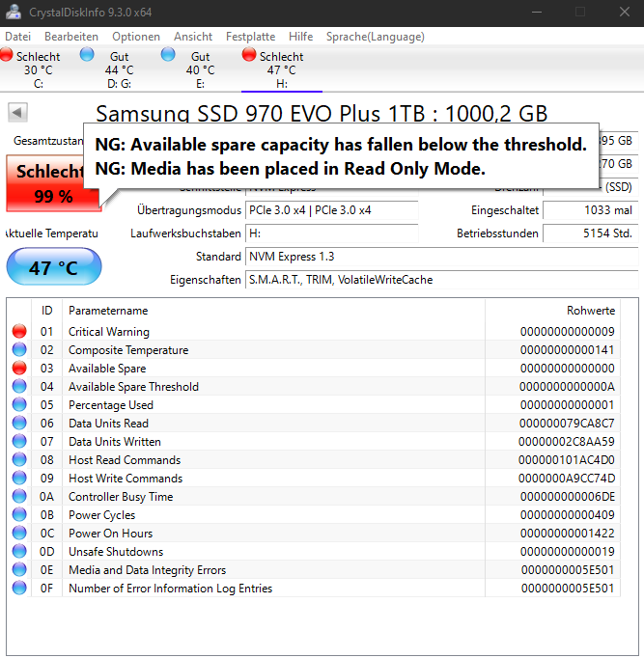Click blue status icon of Data Units Read row
Viewport: 644px width, 658px height.
19,423
